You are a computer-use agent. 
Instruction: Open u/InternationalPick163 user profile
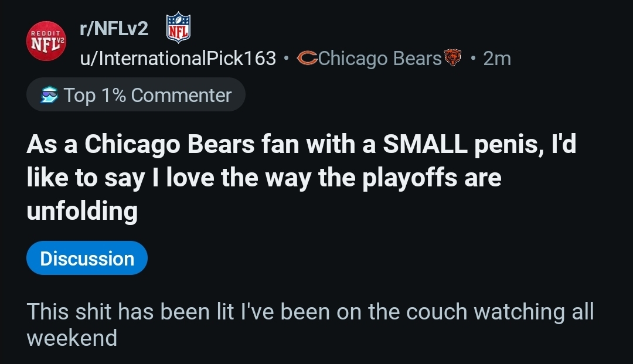[x=178, y=58]
